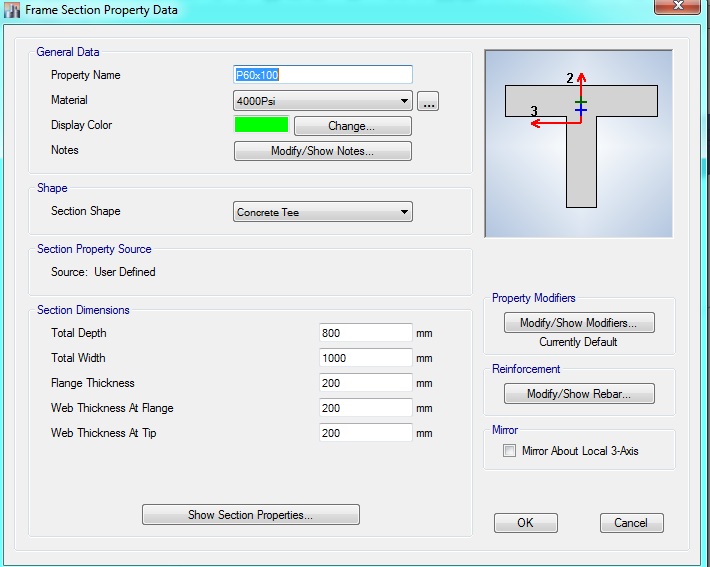
Task: Confirm with the OK button
Action: (x=526, y=523)
